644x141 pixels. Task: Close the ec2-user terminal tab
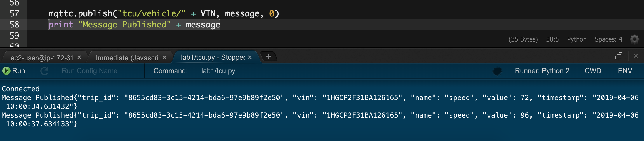79,57
